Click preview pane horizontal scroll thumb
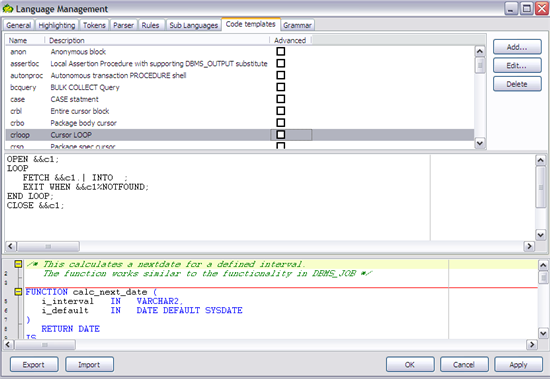This screenshot has width=550, height=379. [x=45, y=345]
